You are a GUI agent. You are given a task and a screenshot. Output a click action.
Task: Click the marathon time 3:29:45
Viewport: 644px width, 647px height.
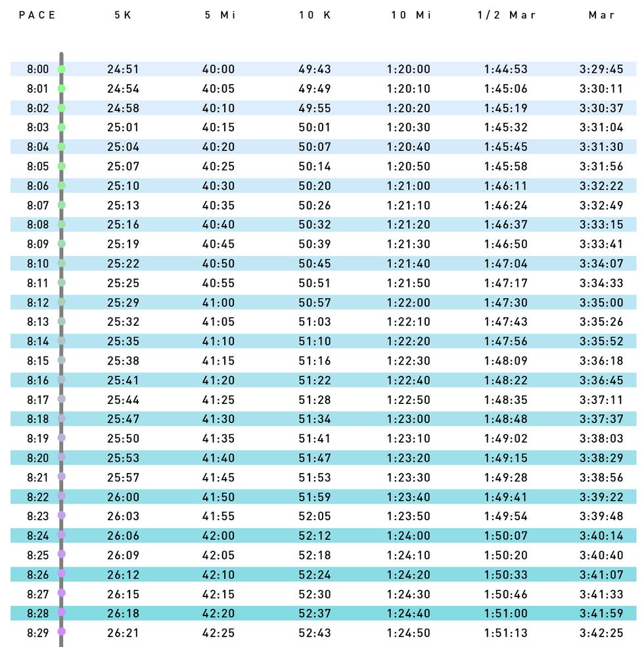601,69
